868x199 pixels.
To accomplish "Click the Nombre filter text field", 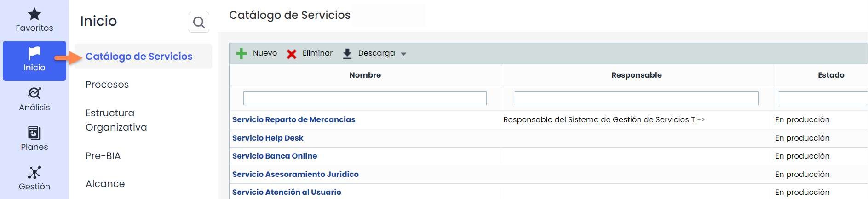I will coord(365,98).
